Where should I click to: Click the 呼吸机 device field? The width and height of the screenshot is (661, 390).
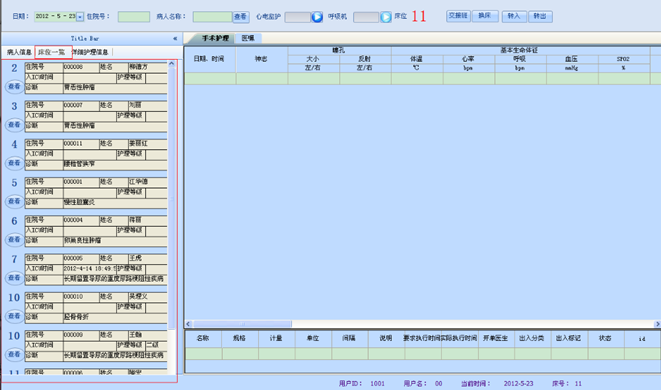(366, 17)
